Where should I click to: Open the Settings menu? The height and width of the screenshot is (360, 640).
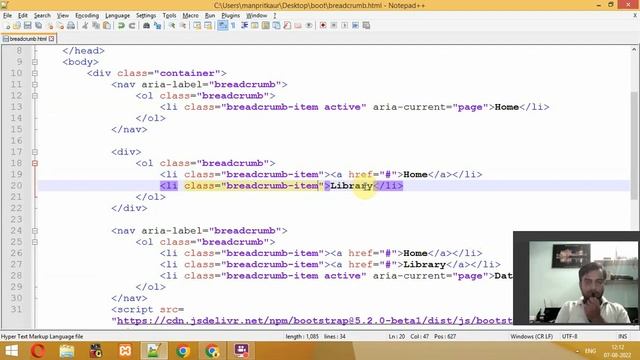(x=146, y=16)
